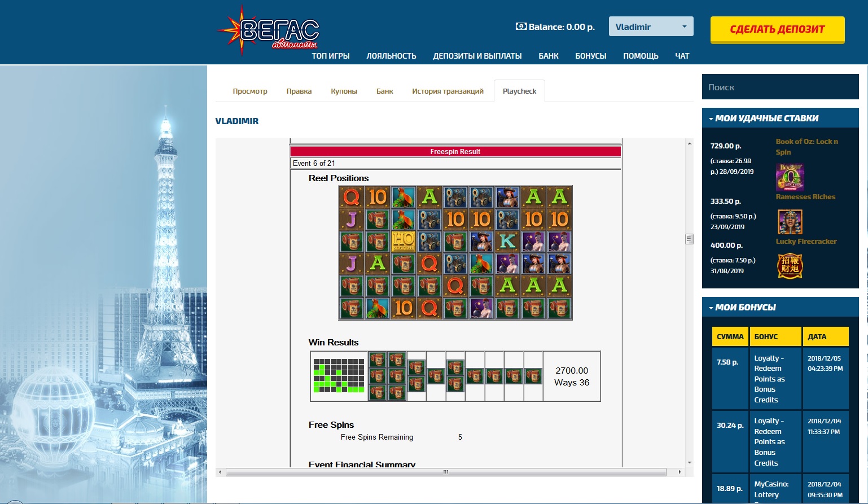Click inside the Поиск search field
The height and width of the screenshot is (504, 868).
pos(781,87)
